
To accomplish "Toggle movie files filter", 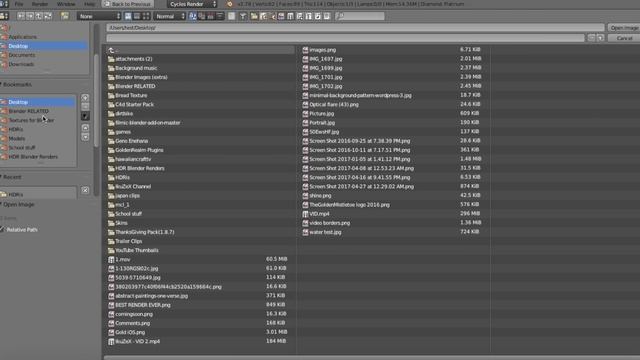I will [290, 16].
